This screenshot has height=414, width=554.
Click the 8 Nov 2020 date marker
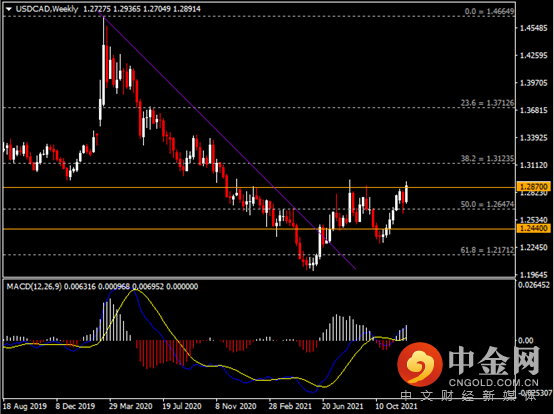[x=236, y=406]
